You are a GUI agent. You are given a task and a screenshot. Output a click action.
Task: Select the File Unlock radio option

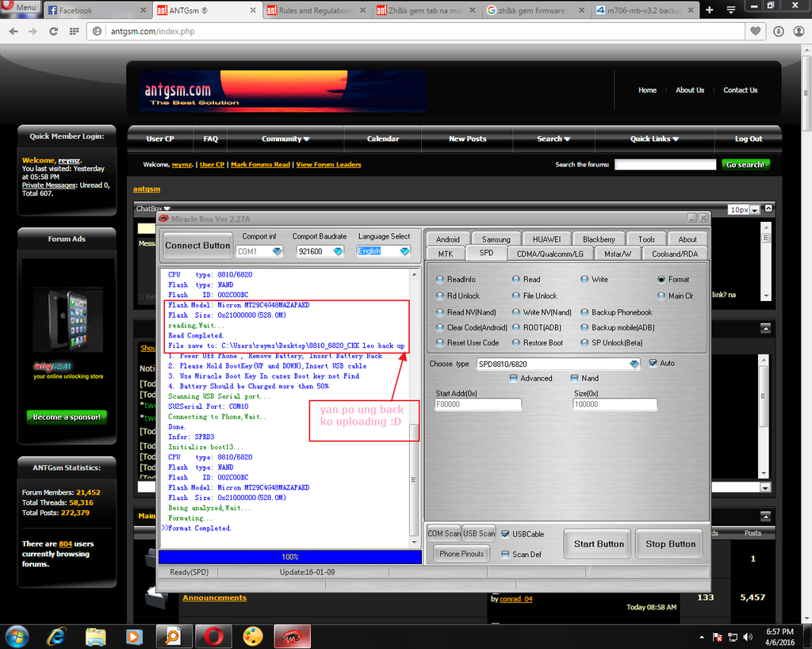pos(534,296)
